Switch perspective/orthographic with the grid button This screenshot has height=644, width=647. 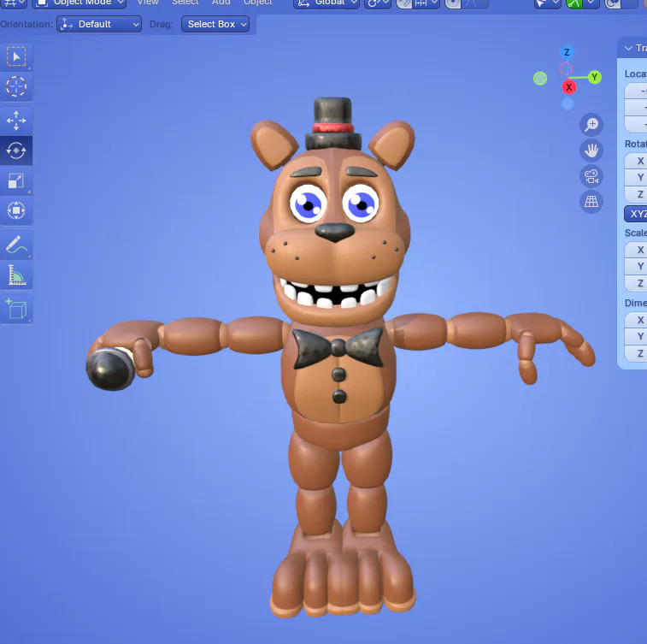pyautogui.click(x=591, y=202)
